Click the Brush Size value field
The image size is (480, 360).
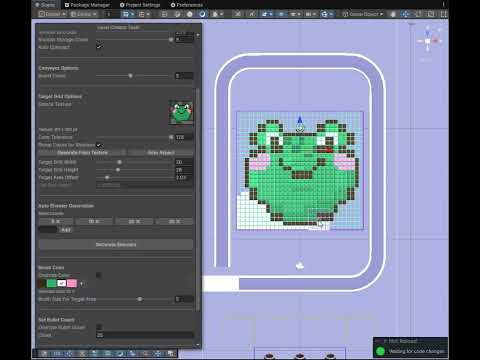(x=184, y=299)
